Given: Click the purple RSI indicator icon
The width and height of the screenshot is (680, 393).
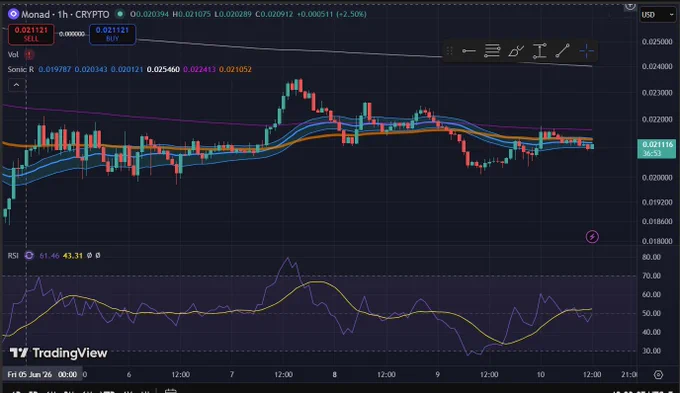Looking at the screenshot, I should (29, 255).
